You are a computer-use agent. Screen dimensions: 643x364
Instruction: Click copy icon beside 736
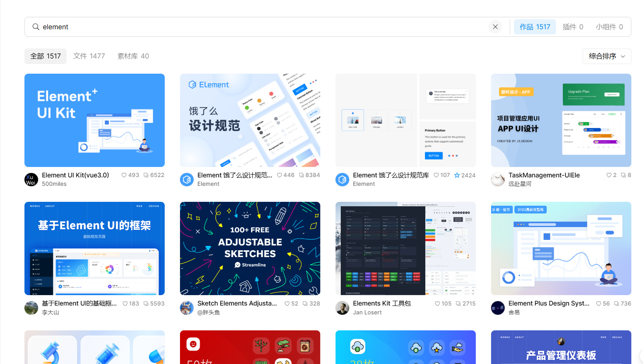click(x=617, y=304)
